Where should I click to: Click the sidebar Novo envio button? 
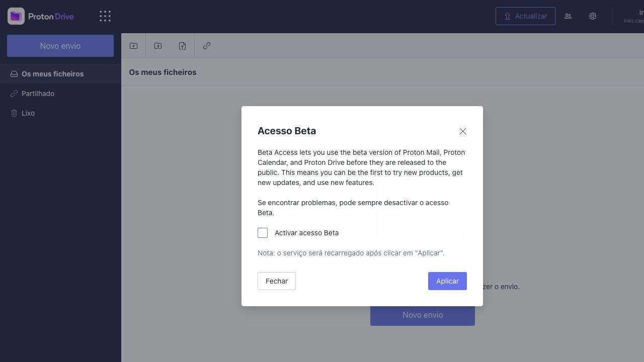coord(60,46)
